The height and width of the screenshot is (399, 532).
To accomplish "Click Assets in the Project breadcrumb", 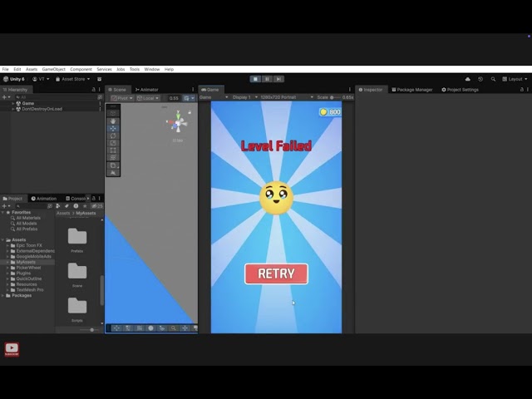I will point(63,213).
